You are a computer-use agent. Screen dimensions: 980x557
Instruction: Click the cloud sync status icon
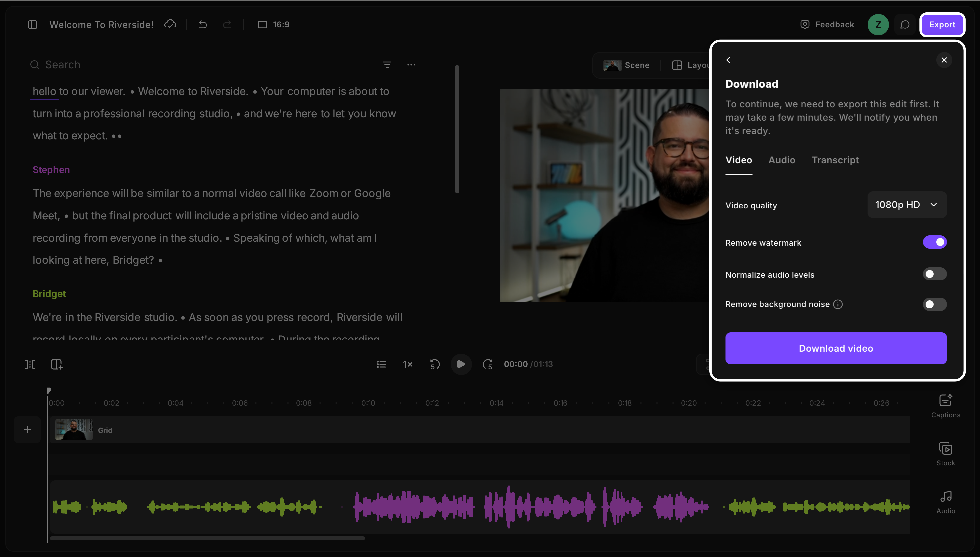pos(170,24)
